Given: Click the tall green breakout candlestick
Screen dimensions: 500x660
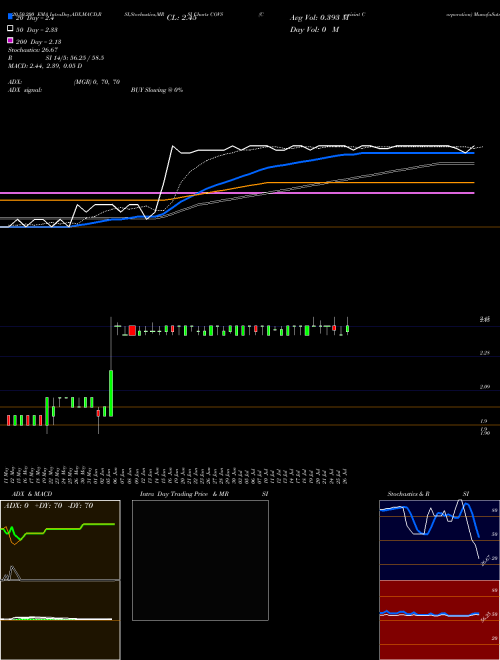Looking at the screenshot, I should click(x=111, y=394).
